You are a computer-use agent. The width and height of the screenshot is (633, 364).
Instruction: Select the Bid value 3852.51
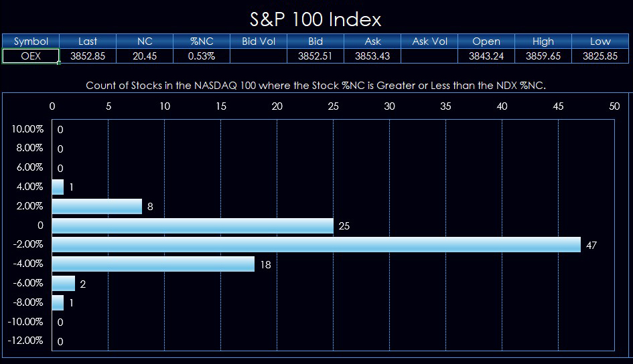pyautogui.click(x=315, y=56)
